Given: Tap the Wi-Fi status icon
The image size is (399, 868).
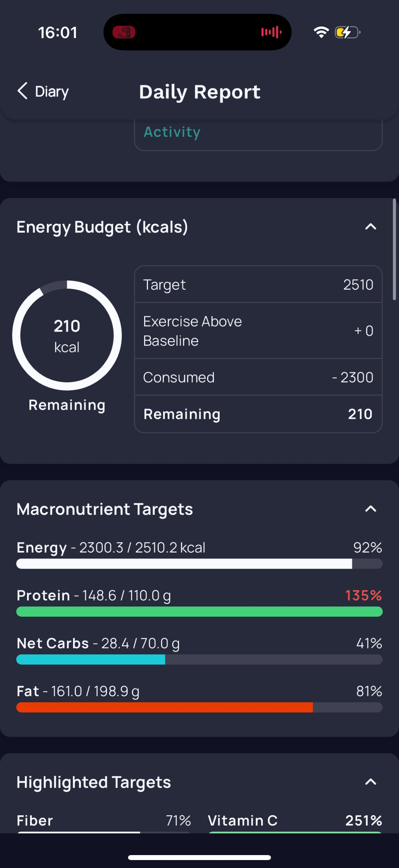Looking at the screenshot, I should (x=321, y=32).
